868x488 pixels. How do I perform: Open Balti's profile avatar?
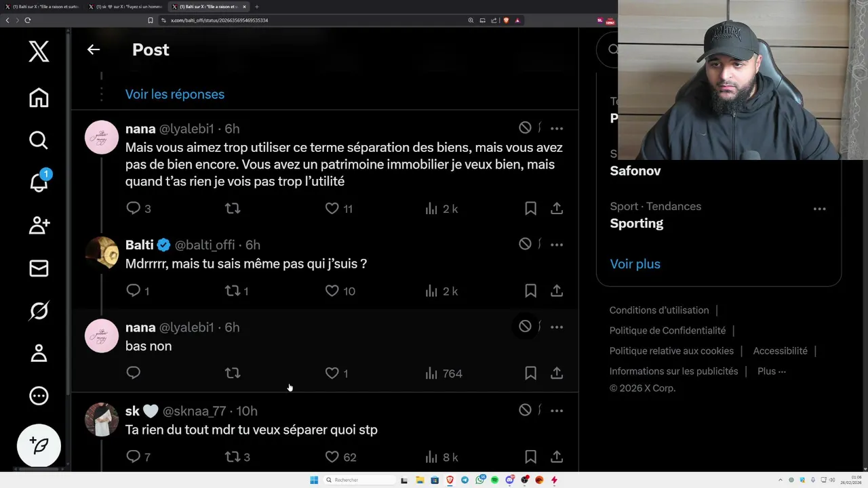point(102,253)
